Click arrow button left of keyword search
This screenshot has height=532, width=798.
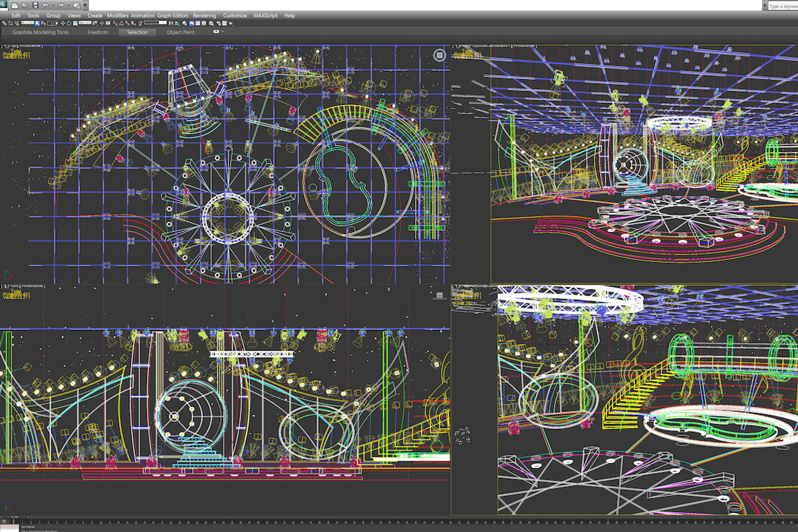[x=765, y=5]
